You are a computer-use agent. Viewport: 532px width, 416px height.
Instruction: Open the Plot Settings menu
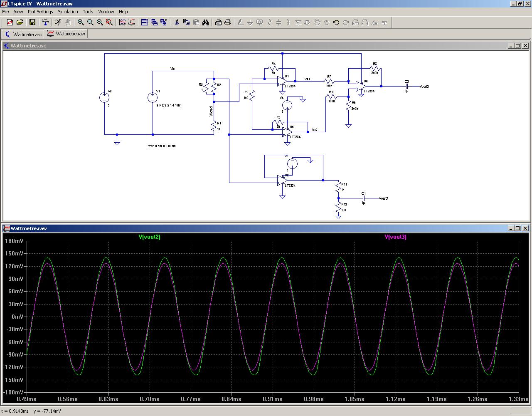(40, 12)
